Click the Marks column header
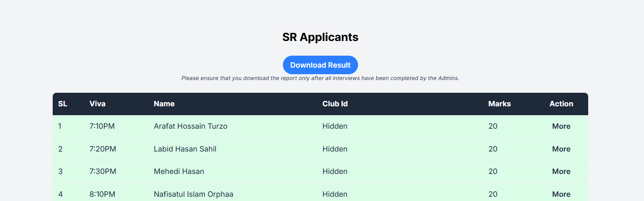This screenshot has width=644, height=201. (x=499, y=104)
